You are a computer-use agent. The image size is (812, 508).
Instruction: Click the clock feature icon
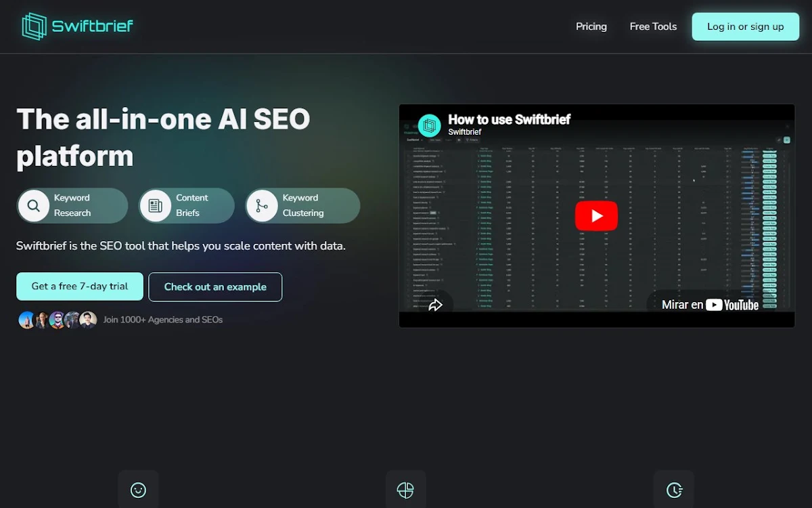click(x=673, y=490)
